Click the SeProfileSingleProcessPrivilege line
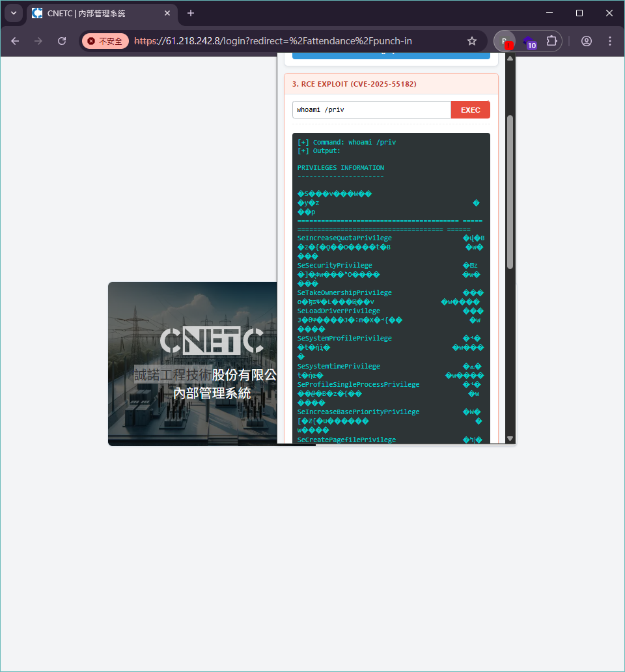625x672 pixels. [x=358, y=384]
